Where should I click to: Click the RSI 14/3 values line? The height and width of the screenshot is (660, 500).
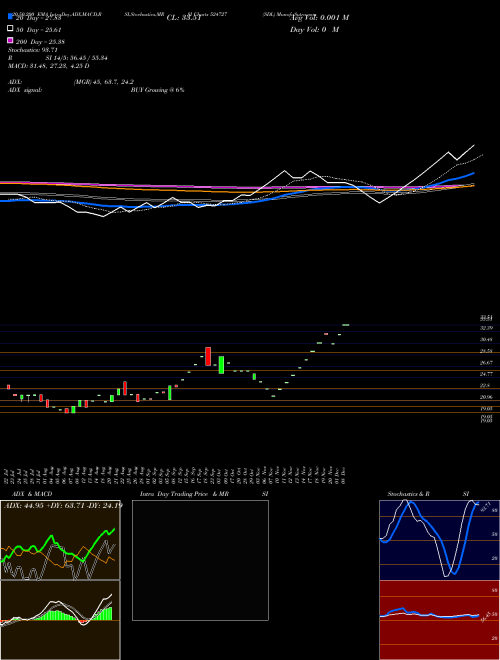click(58, 58)
